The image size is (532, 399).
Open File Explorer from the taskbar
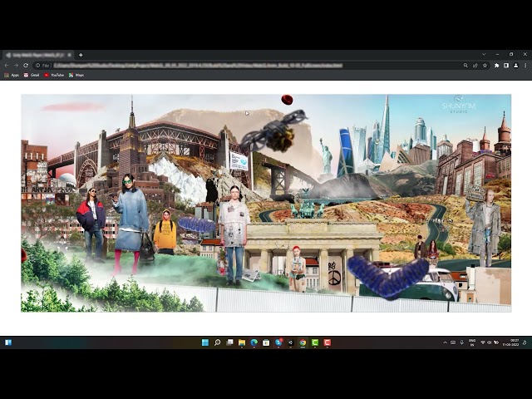[242, 342]
